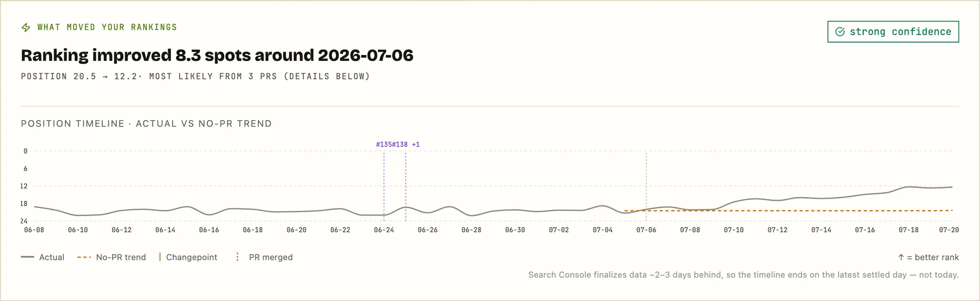Select the #138 PR marker label
The width and height of the screenshot is (980, 301).
(x=400, y=145)
